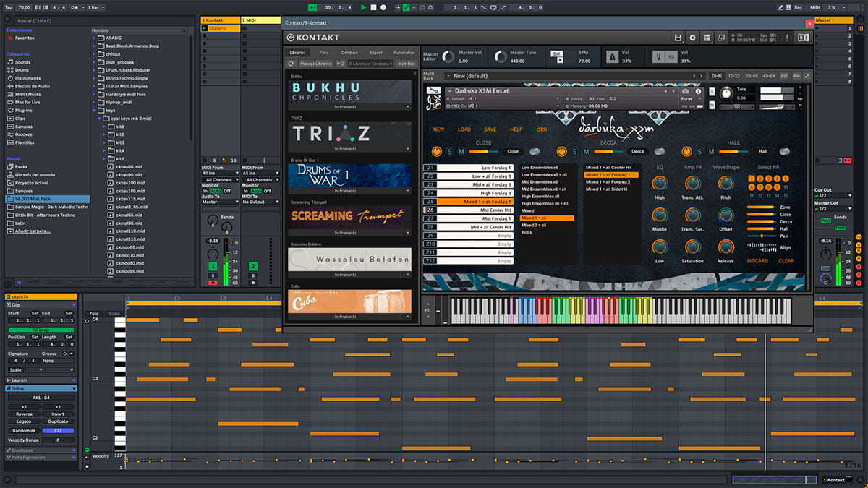The height and width of the screenshot is (488, 868).
Task: Select Plug-ins browser category
Action: click(24, 110)
